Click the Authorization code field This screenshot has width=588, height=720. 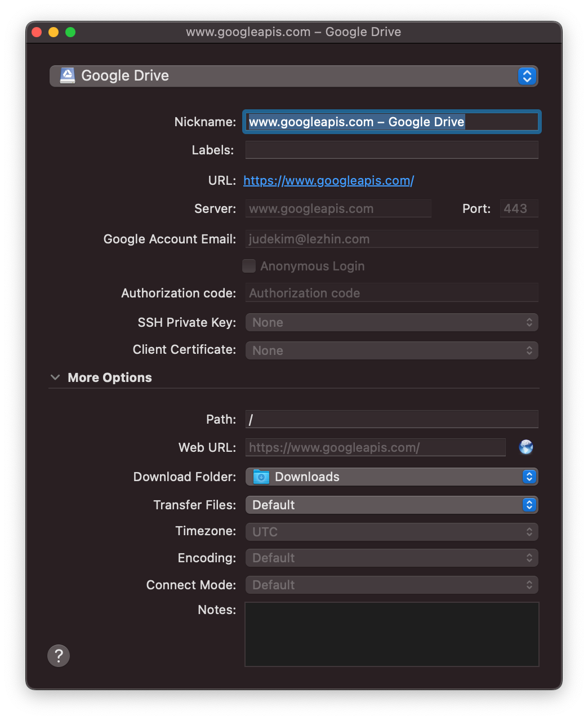point(392,293)
